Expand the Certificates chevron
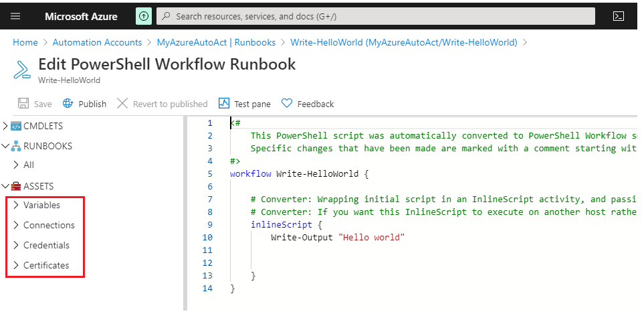Image resolution: width=644 pixels, height=316 pixels. 16,266
